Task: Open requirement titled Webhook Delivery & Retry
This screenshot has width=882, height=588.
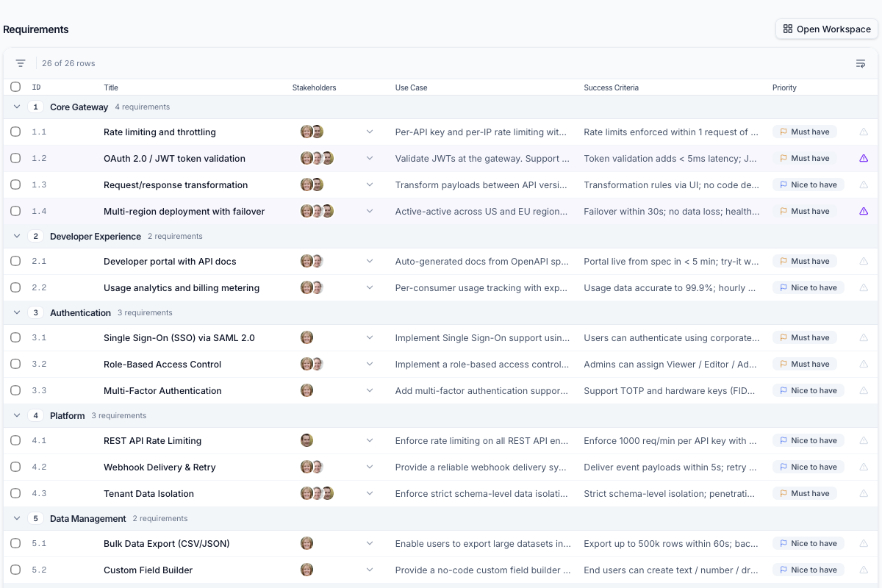Action: coord(159,467)
